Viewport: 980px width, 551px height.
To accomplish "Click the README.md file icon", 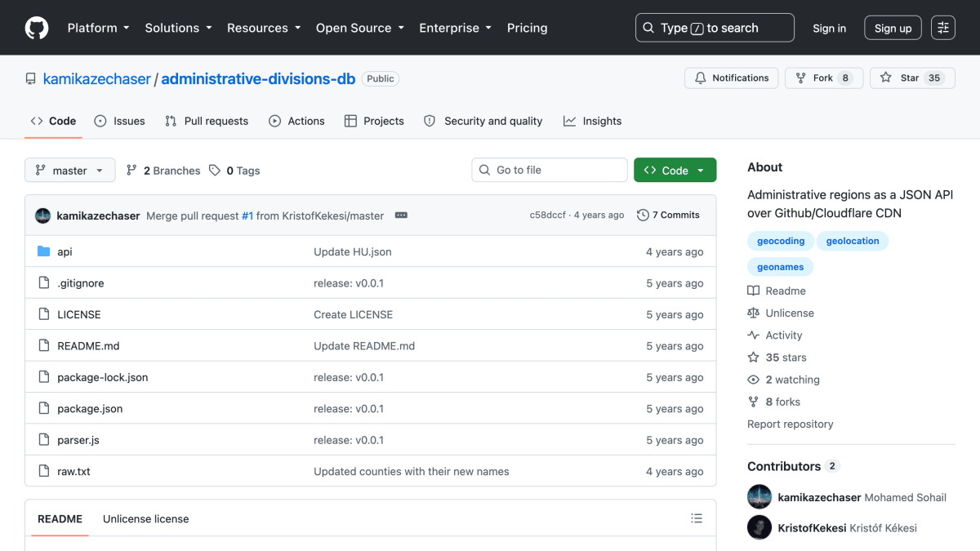I will click(44, 345).
